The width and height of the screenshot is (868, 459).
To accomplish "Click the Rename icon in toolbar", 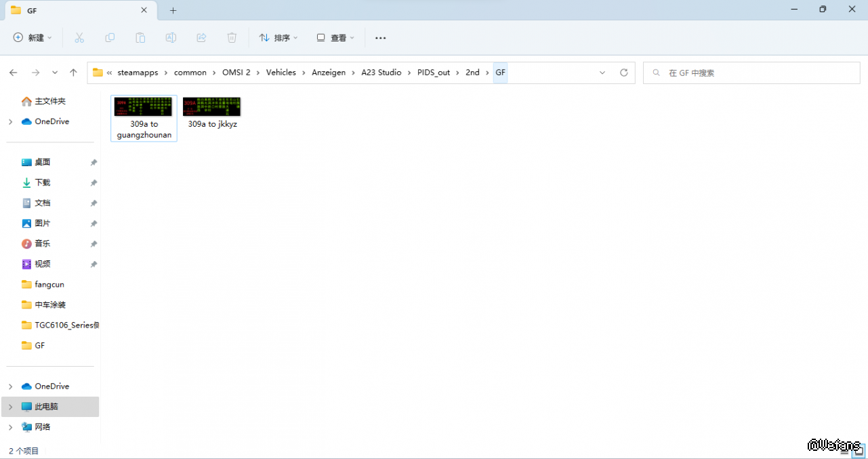I will tap(171, 38).
